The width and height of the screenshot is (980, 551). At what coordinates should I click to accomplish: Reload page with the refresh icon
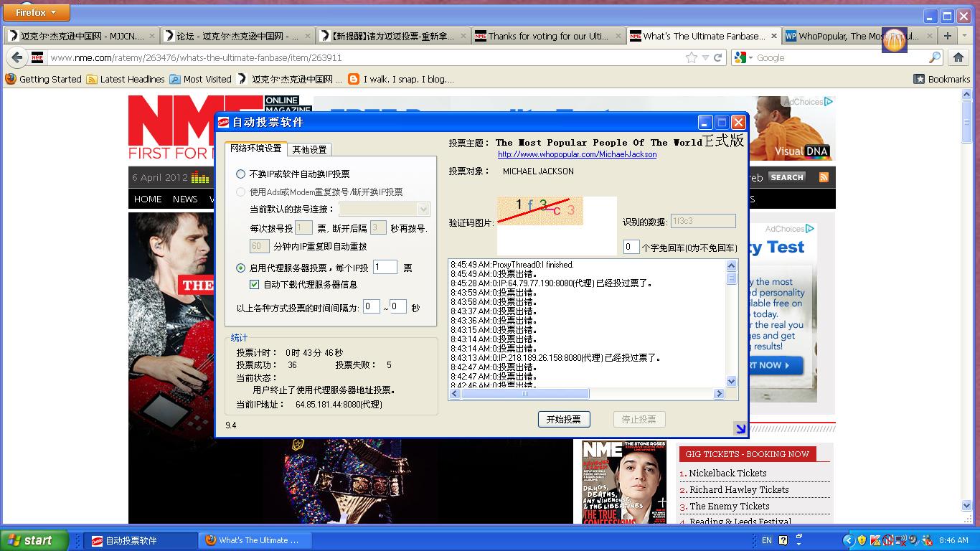coord(717,57)
